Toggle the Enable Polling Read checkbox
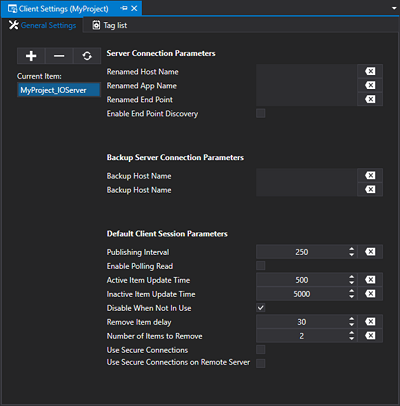This screenshot has width=400, height=406. [261, 266]
